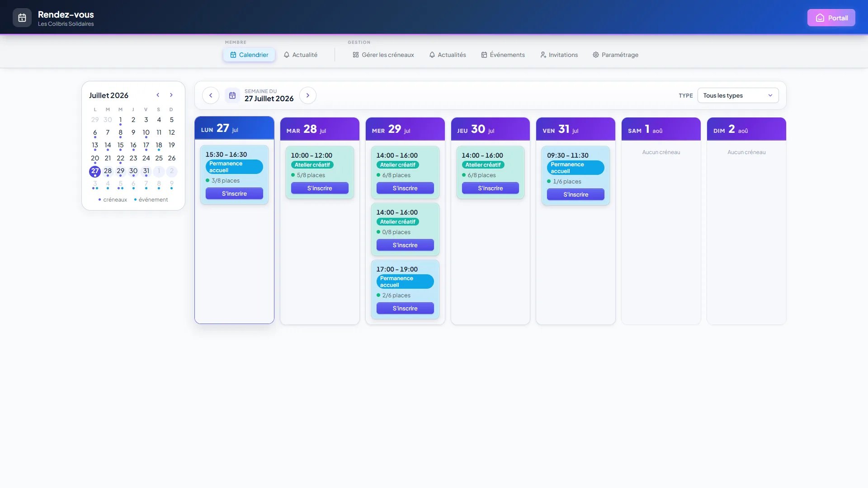Click the 1/6 places text on Friday
The height and width of the screenshot is (488, 868).
(x=567, y=182)
